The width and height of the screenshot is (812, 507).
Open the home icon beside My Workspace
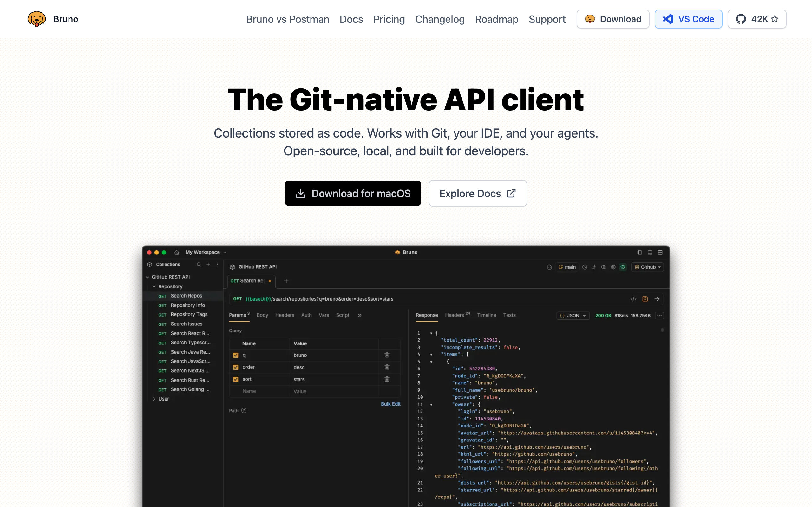pyautogui.click(x=177, y=253)
